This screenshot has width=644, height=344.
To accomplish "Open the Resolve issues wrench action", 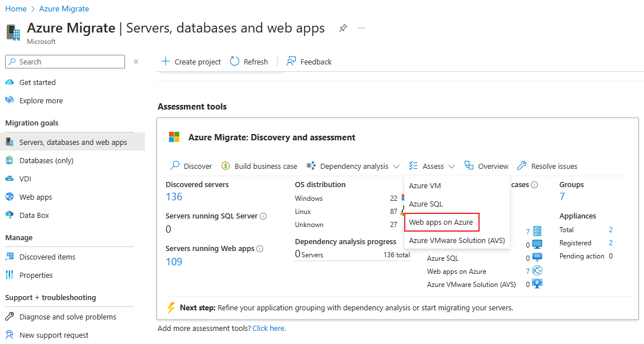I will point(547,166).
